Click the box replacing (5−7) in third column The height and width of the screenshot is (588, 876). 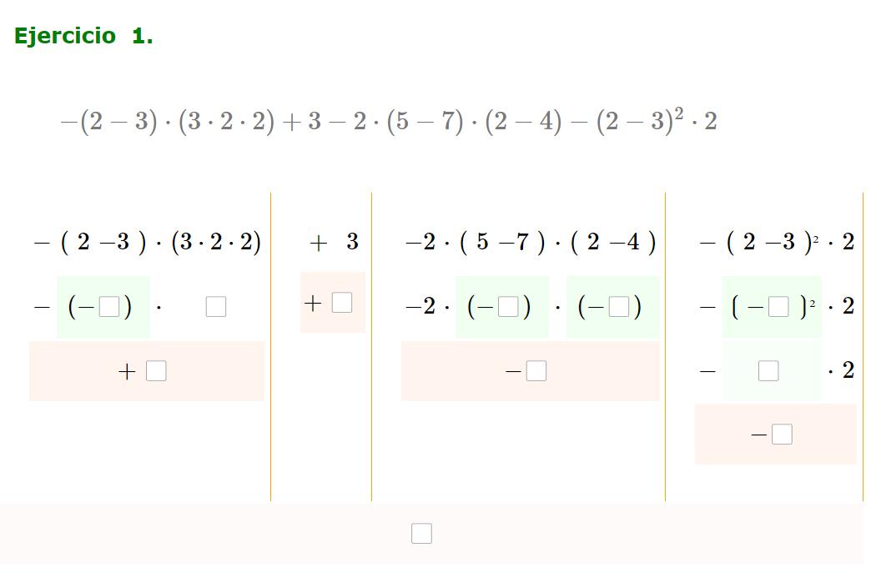coord(508,307)
